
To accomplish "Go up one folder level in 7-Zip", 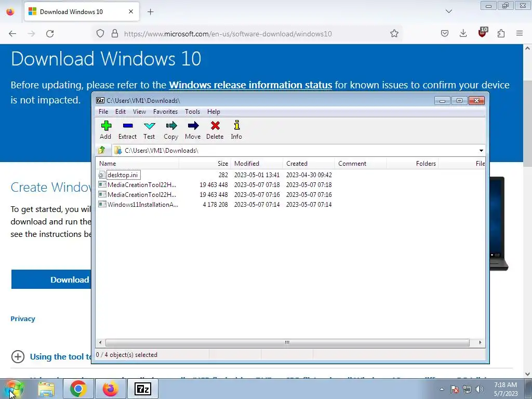I will click(101, 150).
